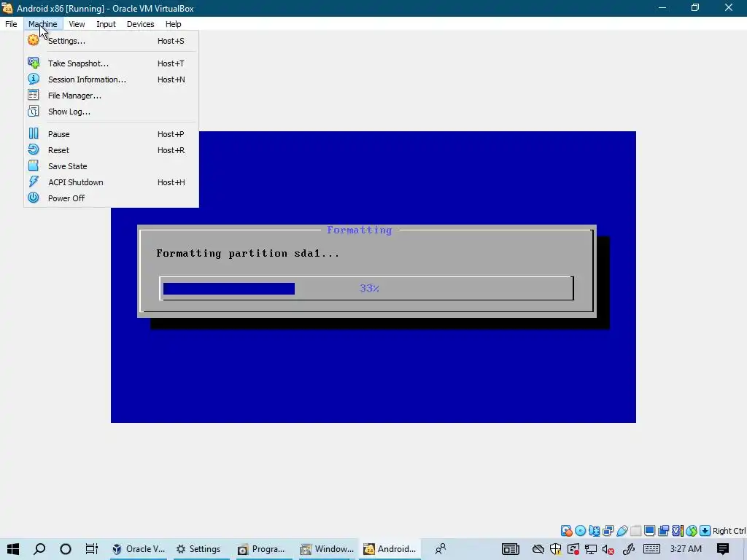This screenshot has width=747, height=560.
Task: Click the Settings gear icon in menu
Action: [x=34, y=40]
